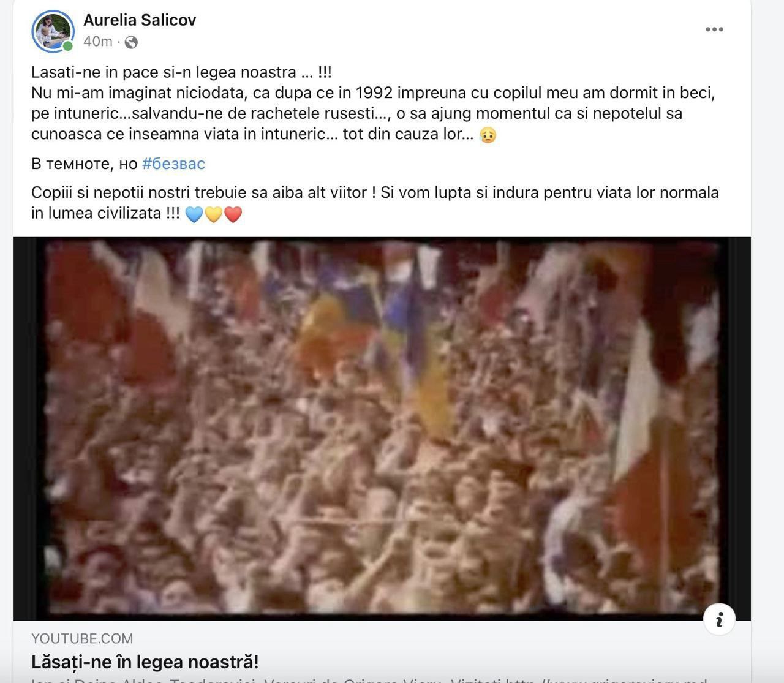Click the truncated link description below title
784x683 pixels.
pyautogui.click(x=369, y=679)
